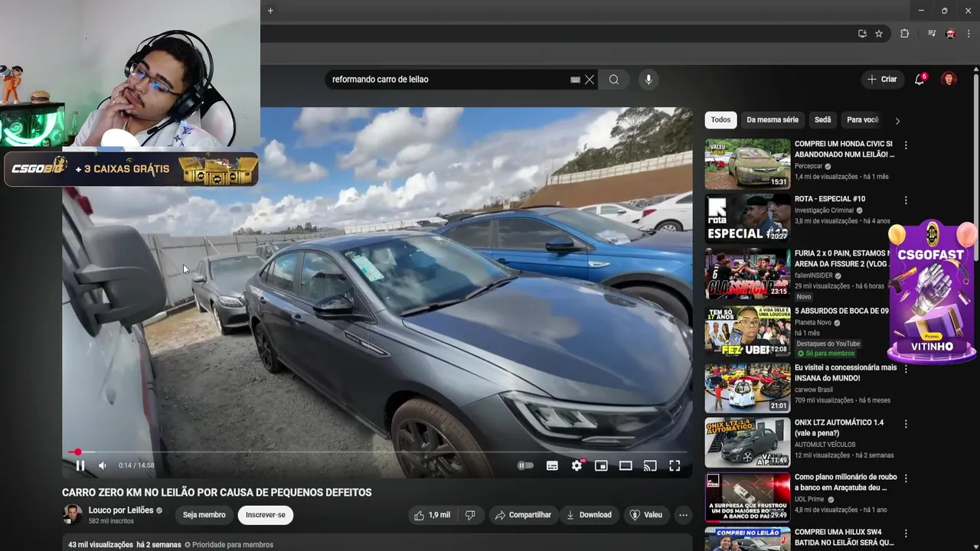
Task: Open Honda Civic SI video thumbnail
Action: pos(748,164)
